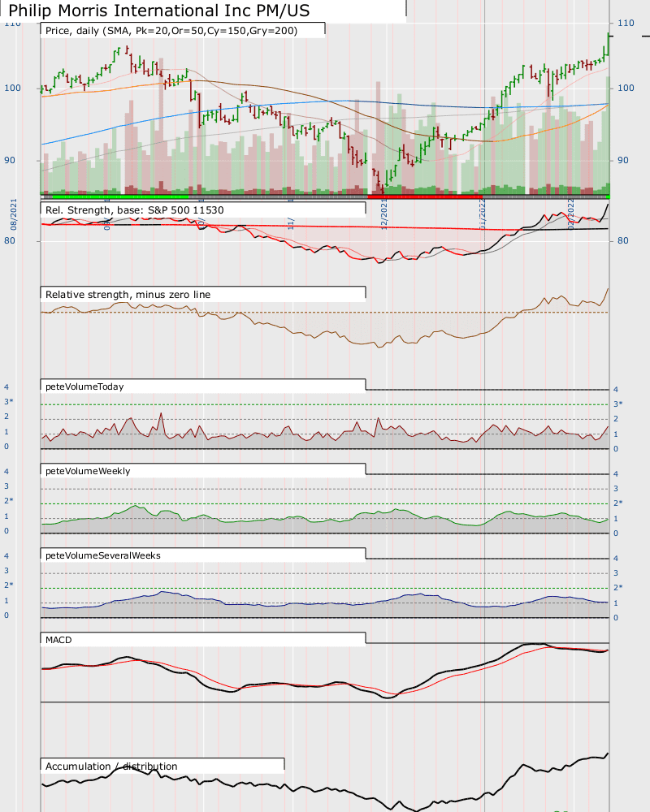Click the 12/2021 date label
This screenshot has height=812, width=650.
(x=384, y=214)
